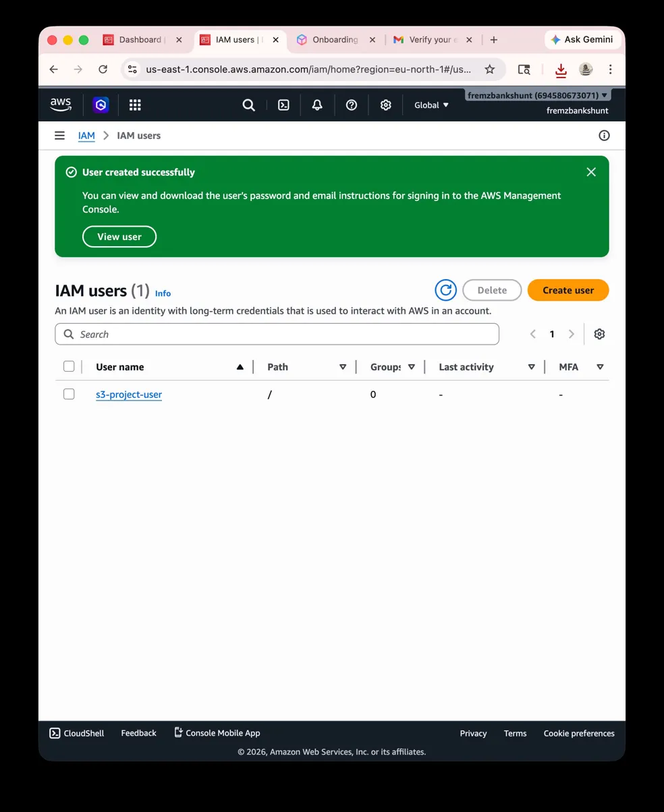Switch to the IAM users browser tab
664x812 pixels.
(x=240, y=40)
